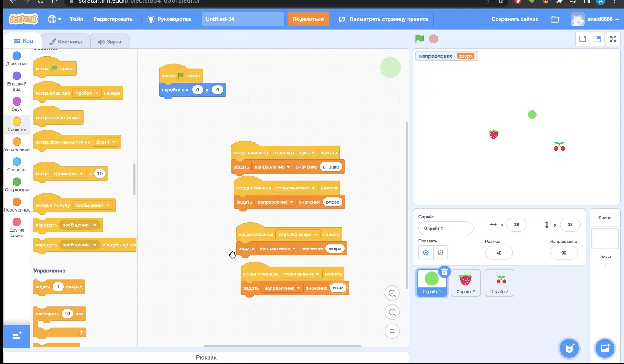Select the Другие блоки category
The height and width of the screenshot is (364, 624).
17,228
